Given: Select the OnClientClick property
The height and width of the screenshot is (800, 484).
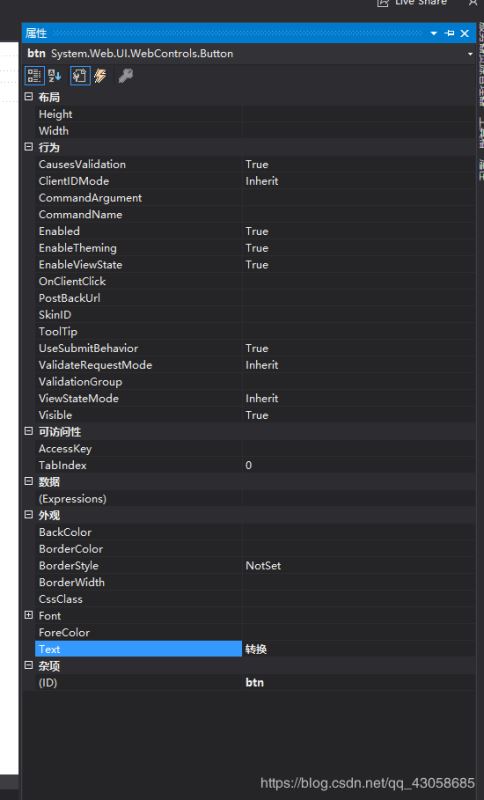Looking at the screenshot, I should click(72, 282).
